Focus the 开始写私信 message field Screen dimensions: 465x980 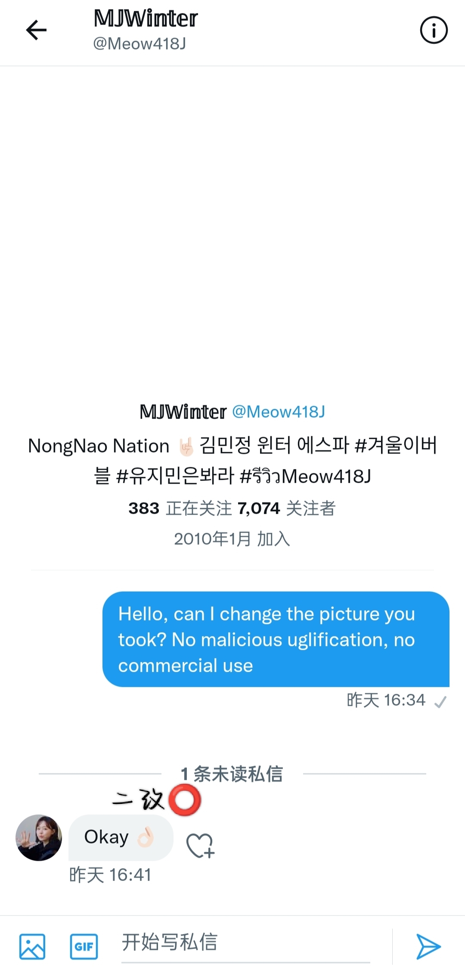(245, 942)
